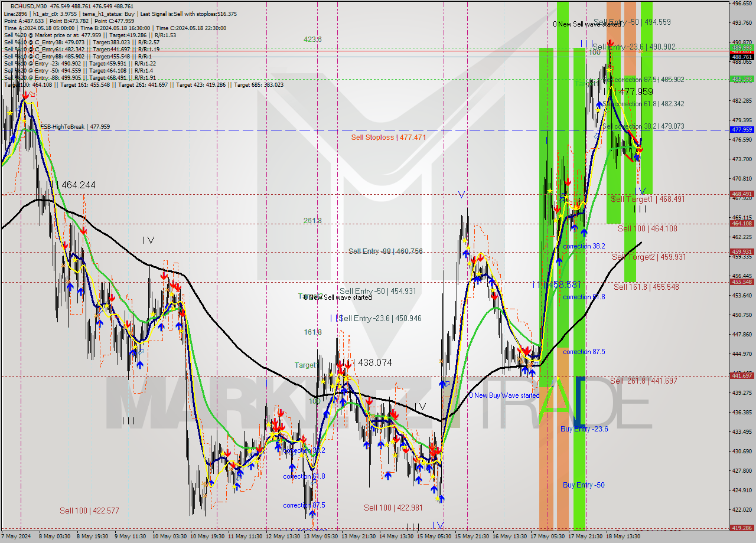The width and height of the screenshot is (756, 543).
Task: Click the 'Sell %10 @ C_Entry38: 479.073' line
Action: click(x=82, y=42)
